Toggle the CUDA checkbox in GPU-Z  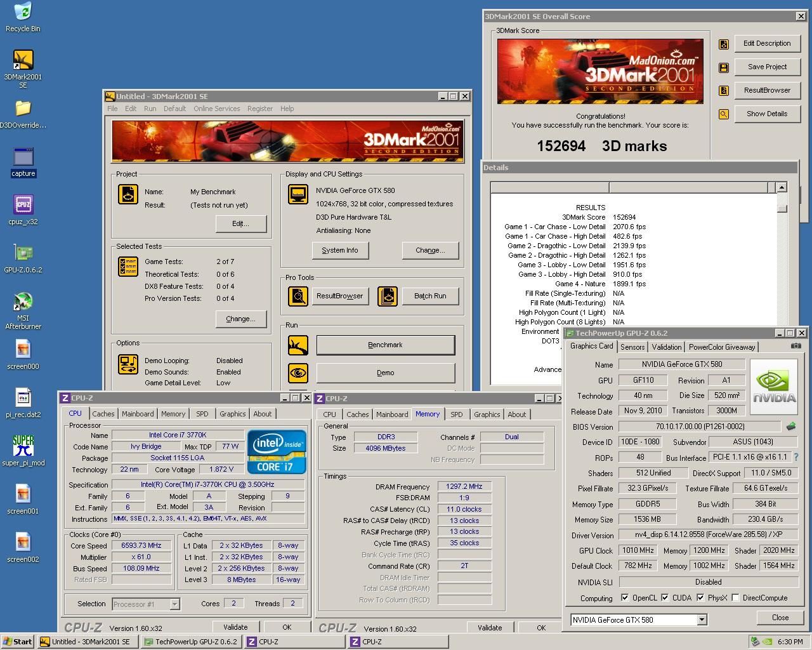pos(665,597)
